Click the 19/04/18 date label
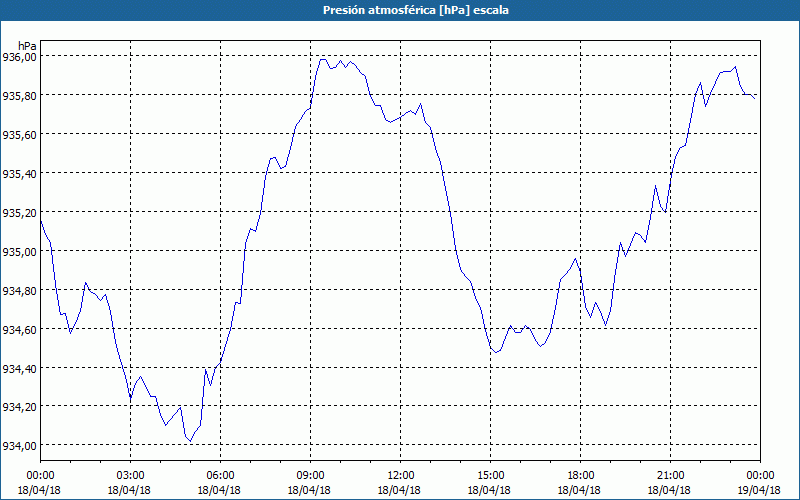 pos(759,490)
